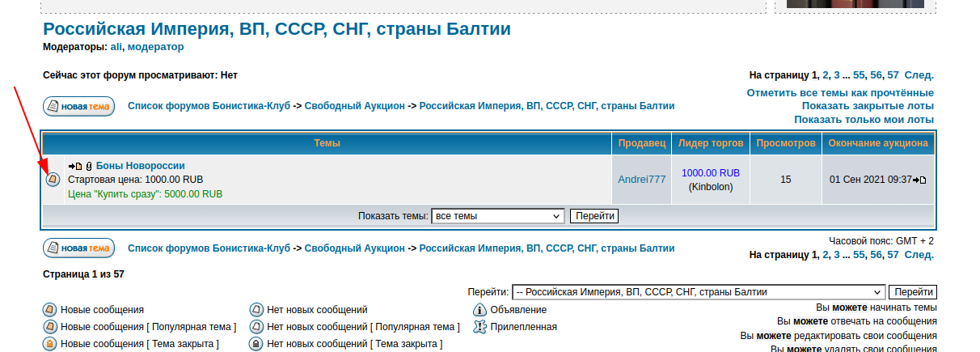Screen dimensions: 980x352
Task: Click "След." next page link at bottom
Action: (919, 255)
